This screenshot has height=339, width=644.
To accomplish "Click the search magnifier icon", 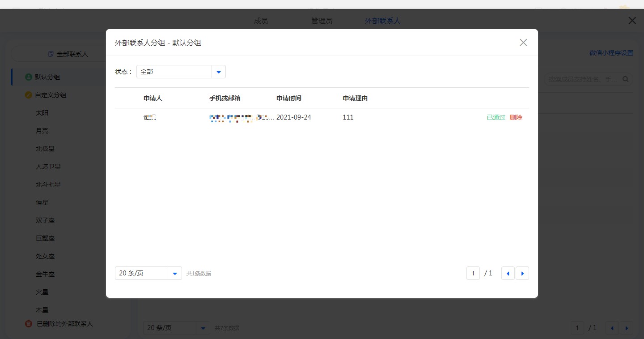I will 625,79.
